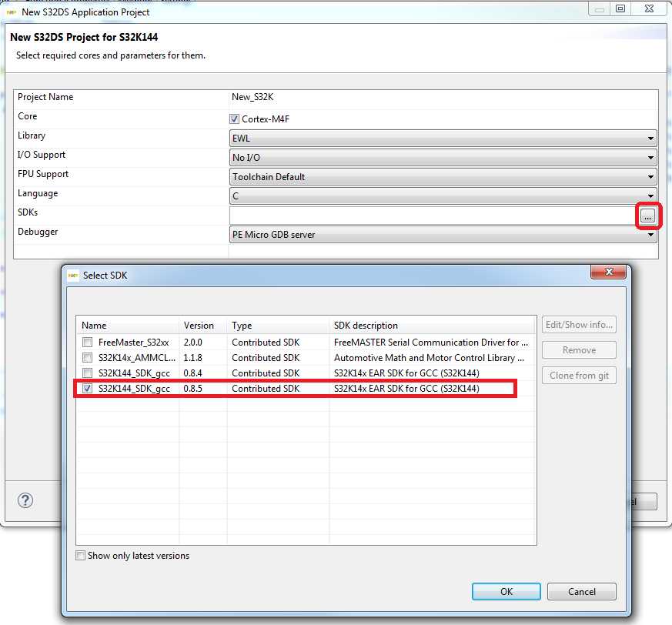Open the Language dropdown set to C
Viewport: 672px width, 625px height.
(x=443, y=196)
